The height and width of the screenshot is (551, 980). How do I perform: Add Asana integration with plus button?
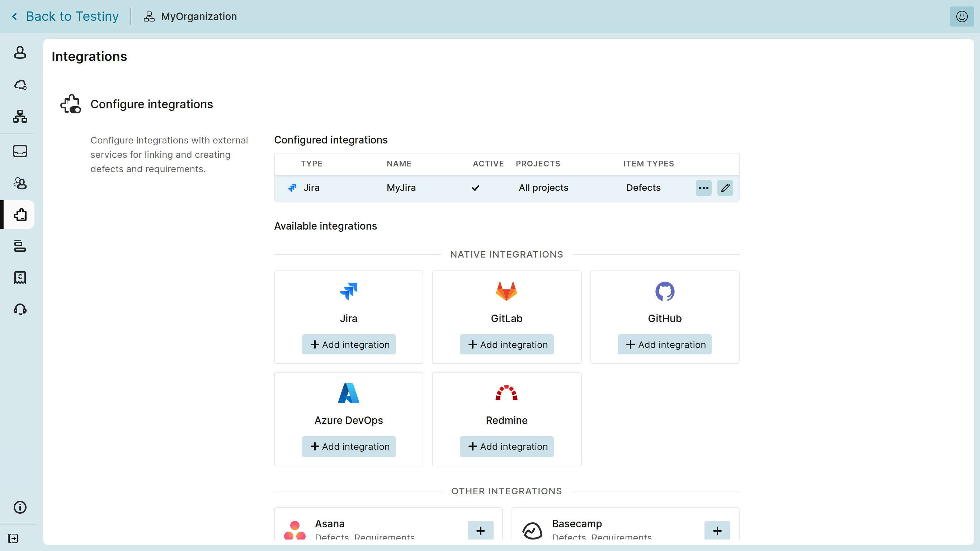pos(480,531)
